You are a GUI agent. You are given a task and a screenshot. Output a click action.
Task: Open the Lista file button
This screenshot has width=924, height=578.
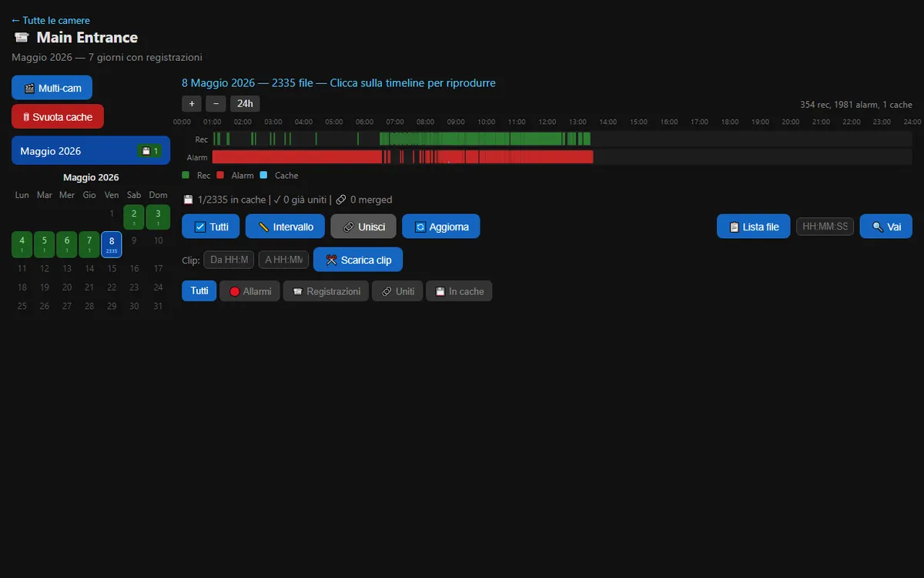pyautogui.click(x=753, y=227)
